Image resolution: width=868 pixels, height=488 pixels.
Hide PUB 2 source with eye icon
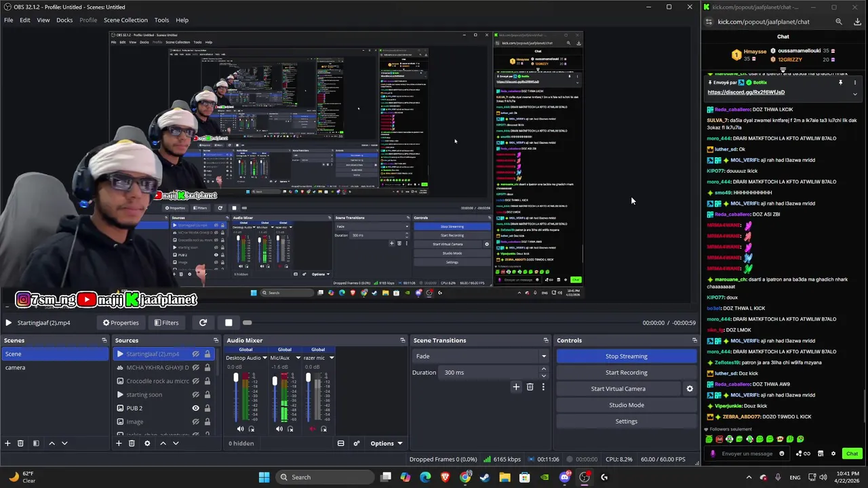(x=195, y=408)
